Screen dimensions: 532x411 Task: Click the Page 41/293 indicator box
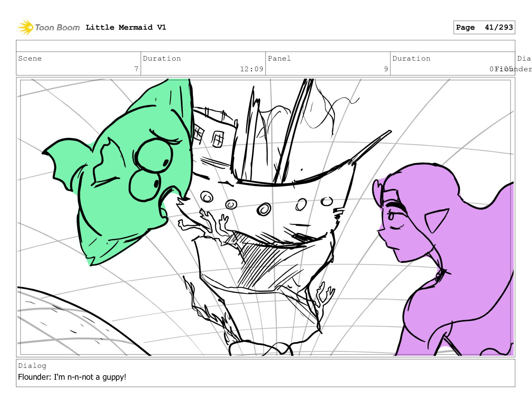484,27
